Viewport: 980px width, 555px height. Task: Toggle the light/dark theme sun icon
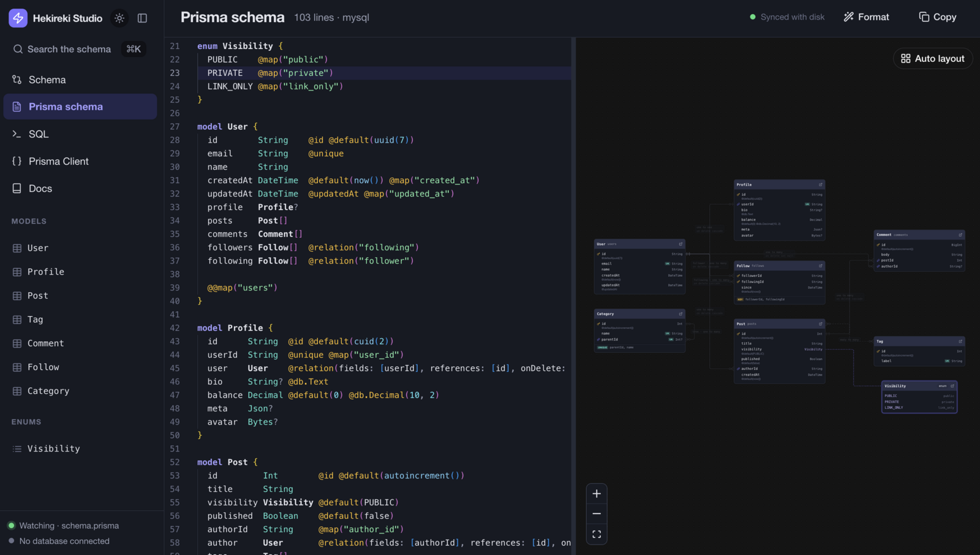coord(119,18)
